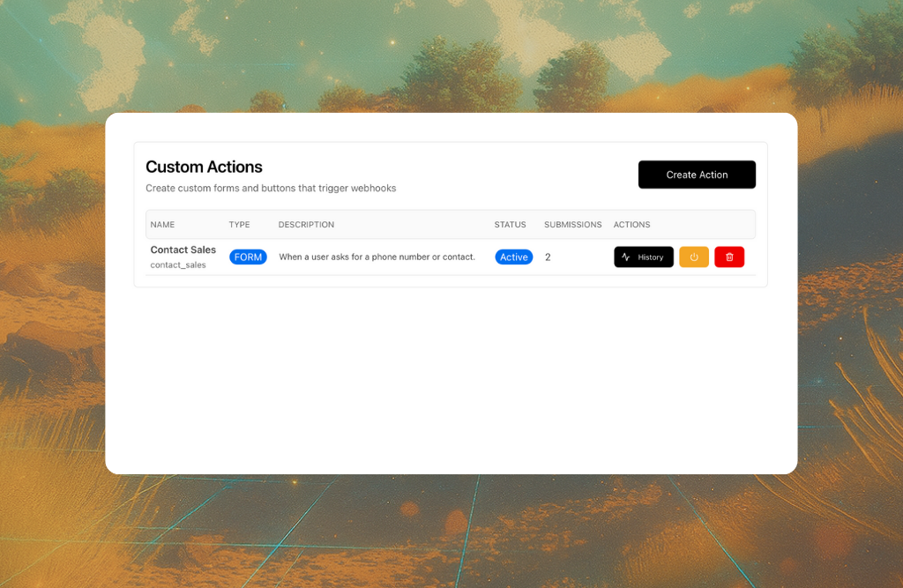Image resolution: width=903 pixels, height=588 pixels.
Task: Click the activity pulse icon inside History
Action: [x=626, y=257]
